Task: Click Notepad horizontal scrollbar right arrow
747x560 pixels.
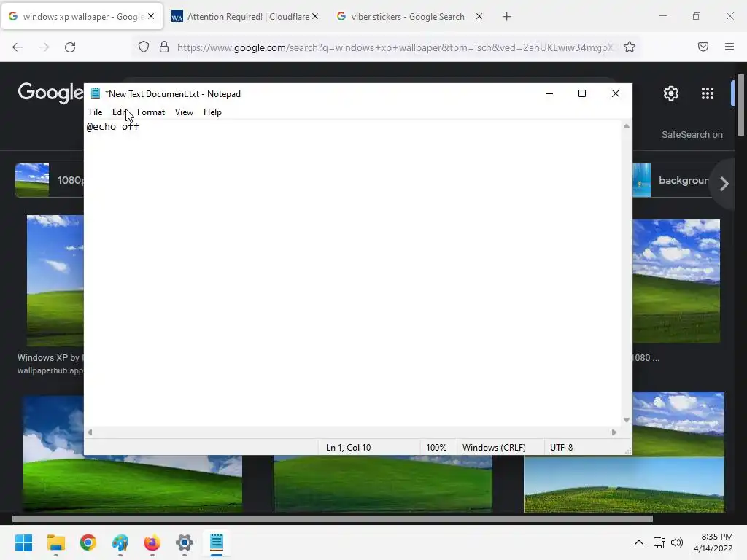Action: [x=614, y=432]
